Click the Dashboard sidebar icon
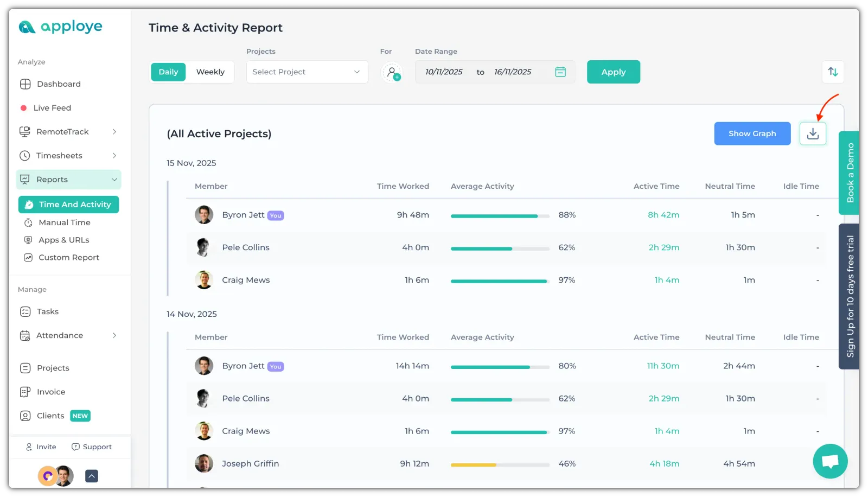This screenshot has height=497, width=868. 25,84
